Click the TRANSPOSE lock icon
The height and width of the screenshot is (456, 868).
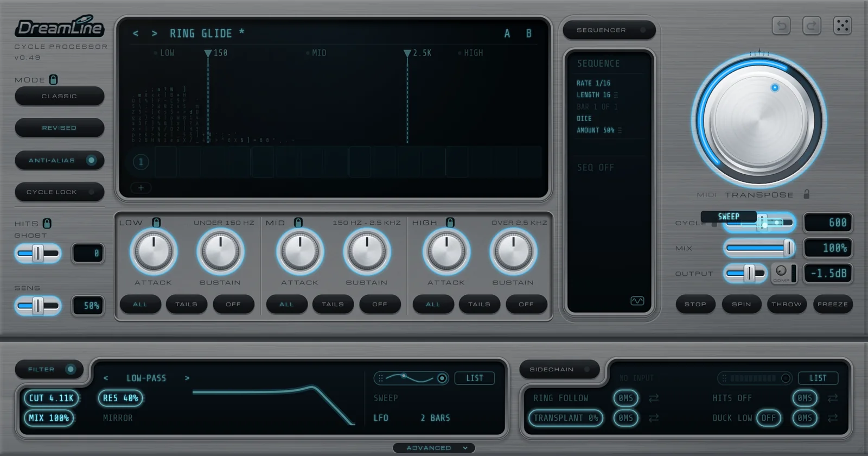806,194
